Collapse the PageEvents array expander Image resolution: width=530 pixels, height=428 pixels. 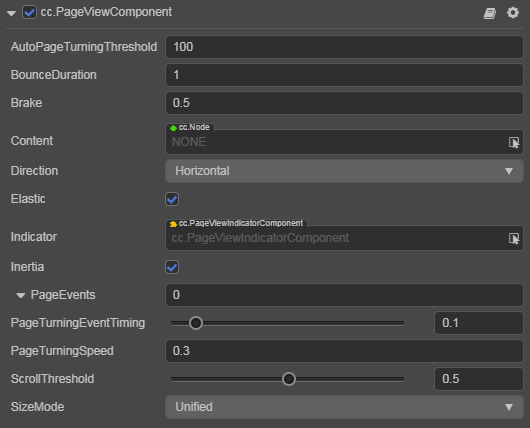pyautogui.click(x=21, y=295)
